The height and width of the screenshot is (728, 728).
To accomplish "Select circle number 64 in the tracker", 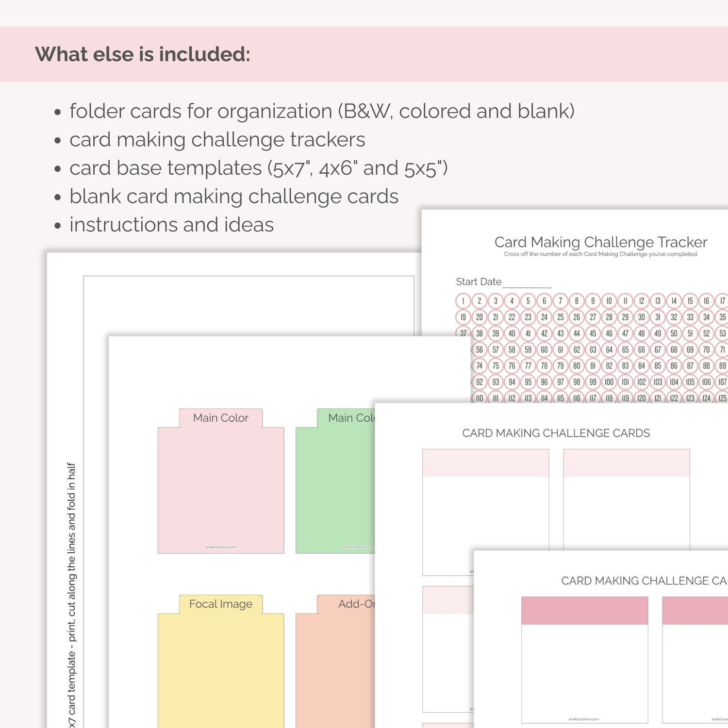I will (609, 349).
